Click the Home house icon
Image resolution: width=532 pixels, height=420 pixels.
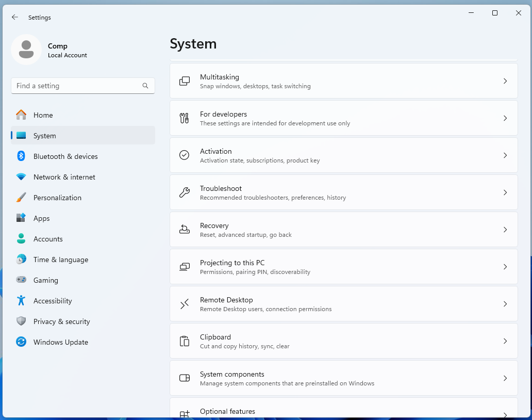point(21,115)
